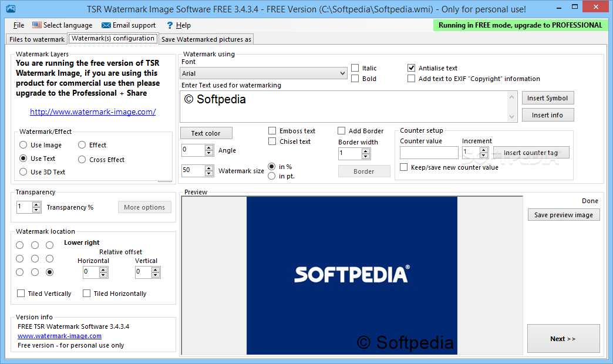Click the text field scrollbar down arrow
This screenshot has width=613, height=364.
(512, 117)
